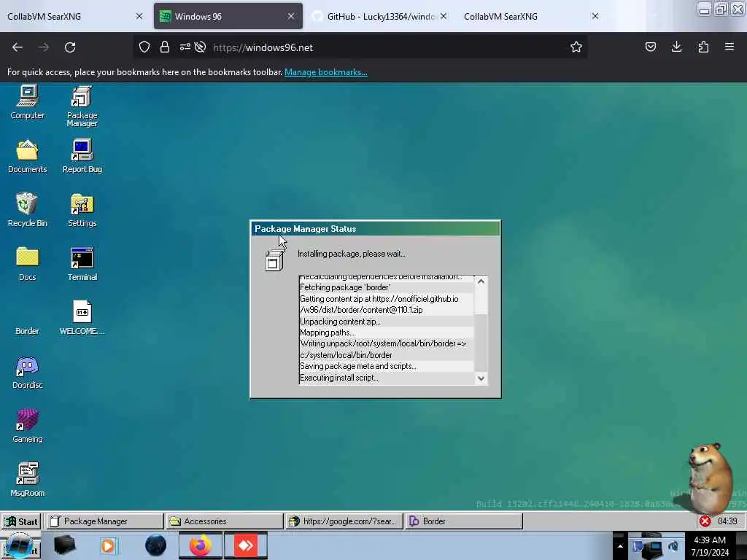Image resolution: width=747 pixels, height=560 pixels.
Task: Select "Fetching package 'border'" log line
Action: [386, 287]
